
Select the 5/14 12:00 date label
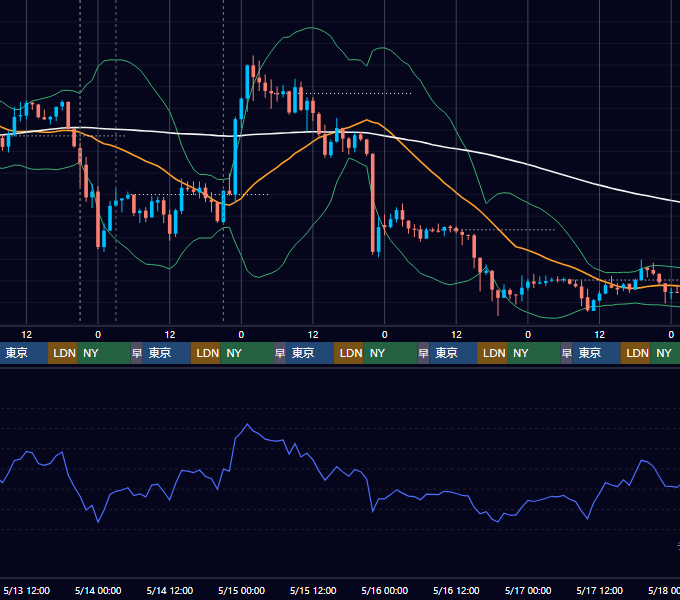pyautogui.click(x=170, y=590)
